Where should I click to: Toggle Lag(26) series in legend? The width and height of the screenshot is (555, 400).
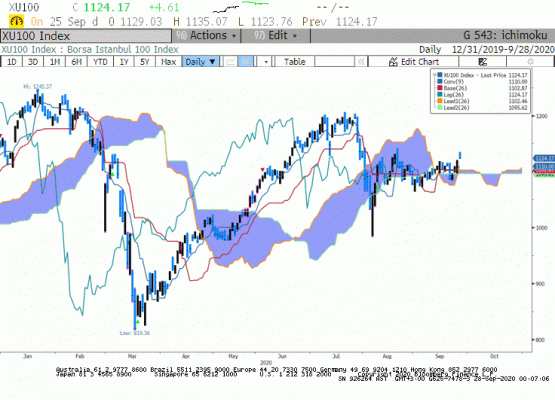(453, 95)
